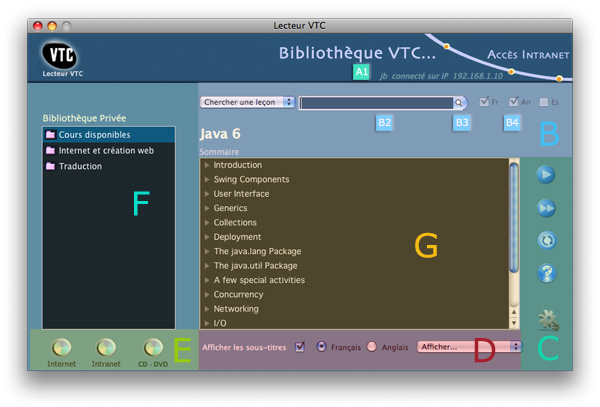This screenshot has height=407, width=600.
Task: Expand The java.util Package chapter
Action: point(207,266)
